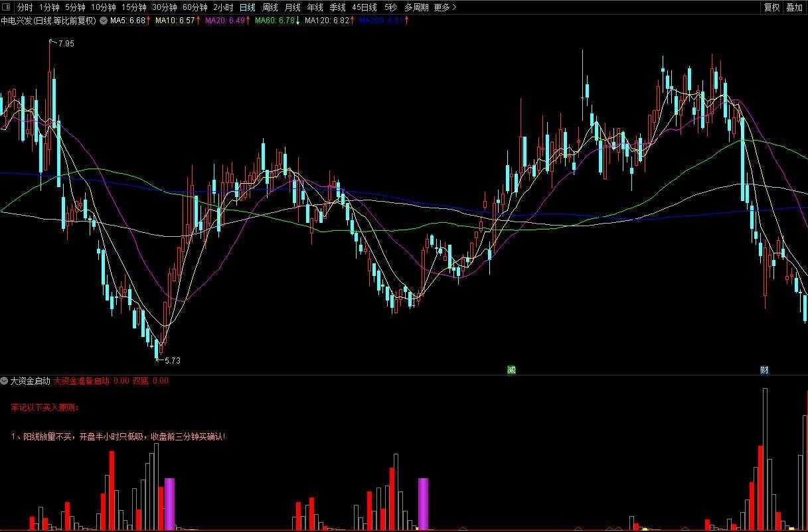Click the 阳线放量不买 rule text line
This screenshot has height=532, width=808.
118,436
